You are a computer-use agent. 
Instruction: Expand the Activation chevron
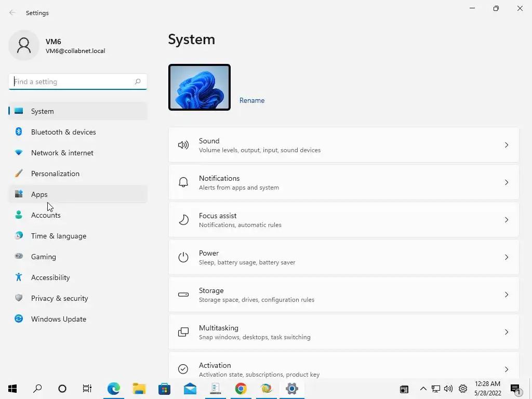tap(506, 369)
